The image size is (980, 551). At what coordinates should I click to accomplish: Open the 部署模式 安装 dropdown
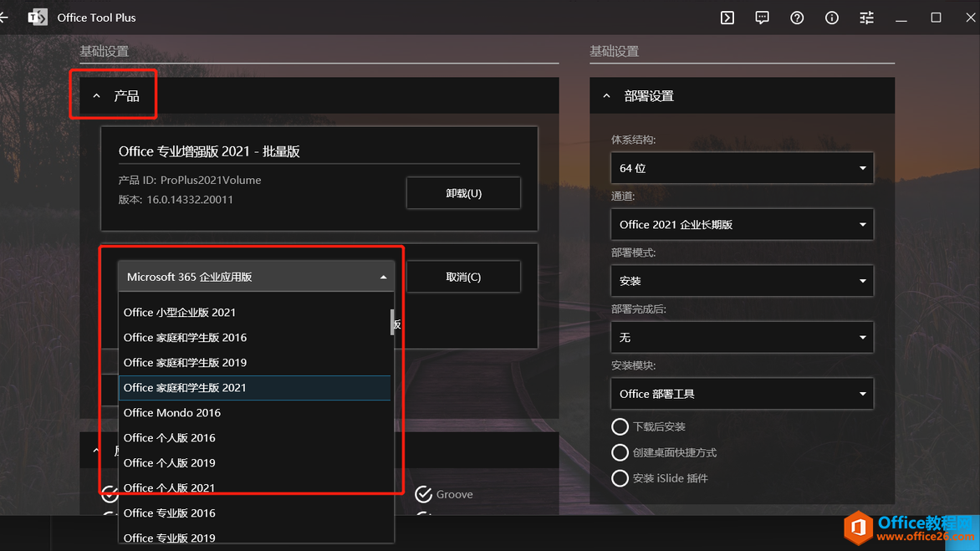(742, 280)
